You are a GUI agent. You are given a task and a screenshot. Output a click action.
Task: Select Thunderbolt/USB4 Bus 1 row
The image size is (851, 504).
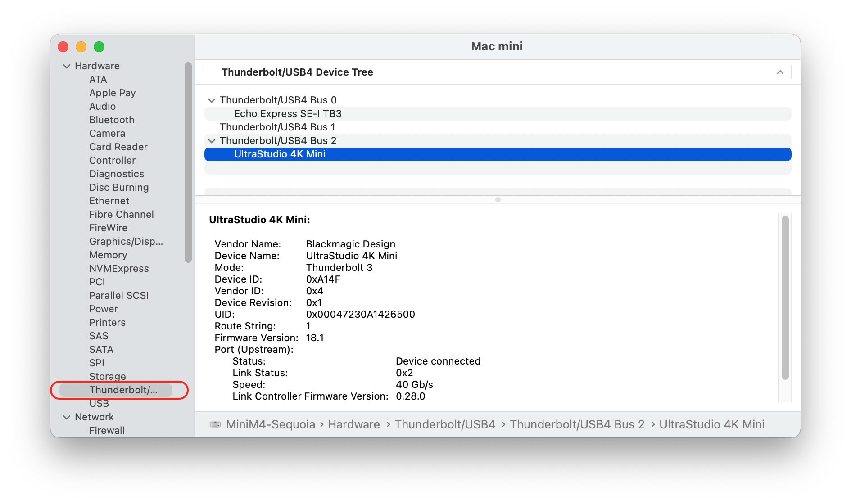pyautogui.click(x=498, y=127)
